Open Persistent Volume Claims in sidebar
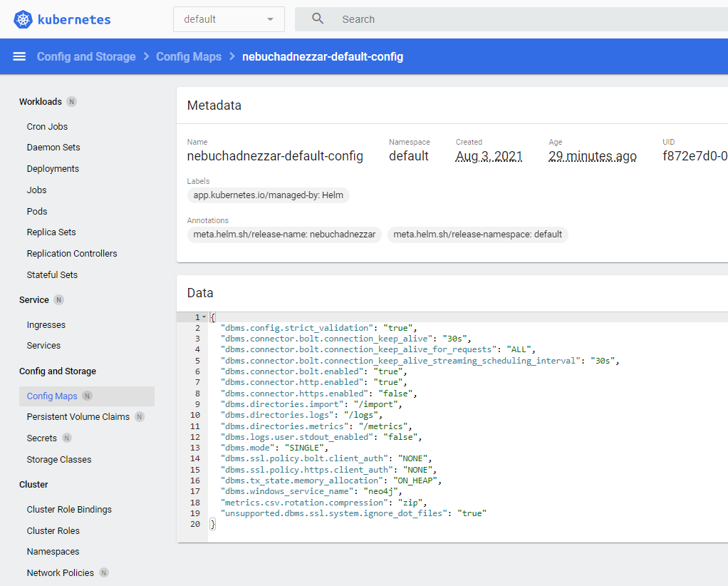Image resolution: width=728 pixels, height=586 pixels. (78, 417)
